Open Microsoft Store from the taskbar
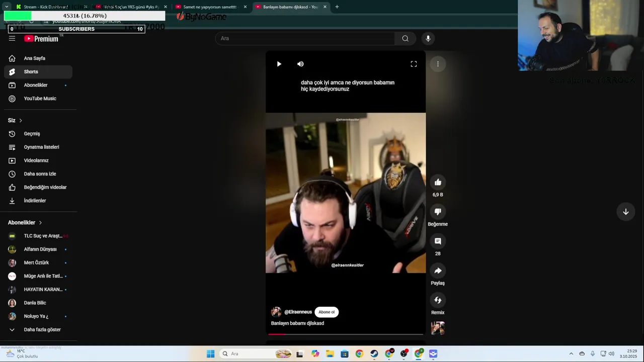The image size is (644, 362). (x=344, y=354)
